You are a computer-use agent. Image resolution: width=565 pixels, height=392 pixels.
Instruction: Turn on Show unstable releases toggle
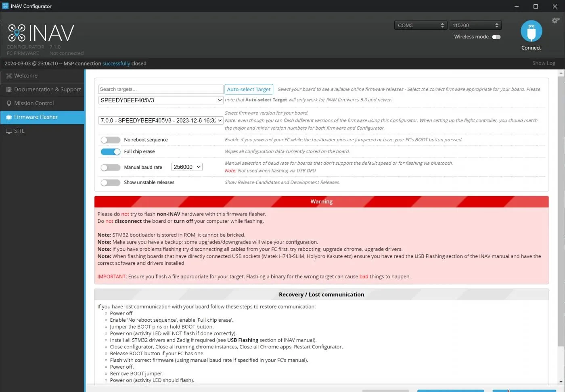111,182
